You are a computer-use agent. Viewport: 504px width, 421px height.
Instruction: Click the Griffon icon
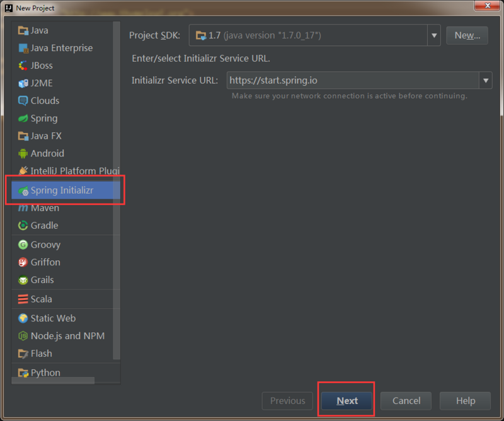[23, 262]
